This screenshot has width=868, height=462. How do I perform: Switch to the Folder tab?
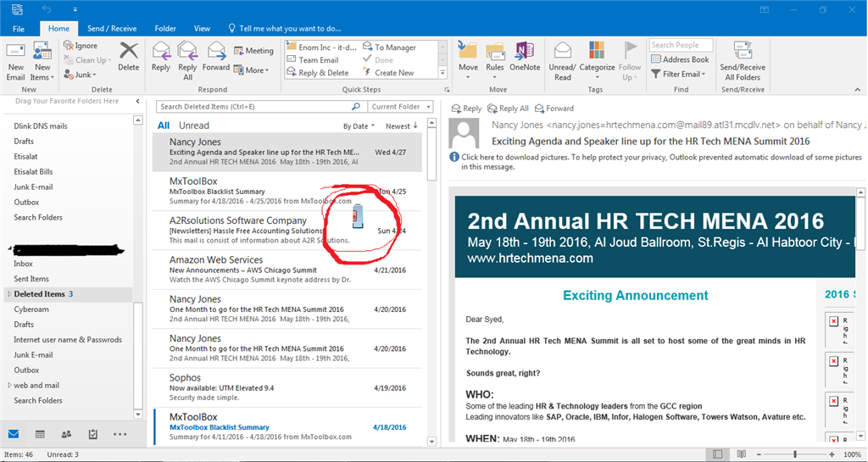165,29
